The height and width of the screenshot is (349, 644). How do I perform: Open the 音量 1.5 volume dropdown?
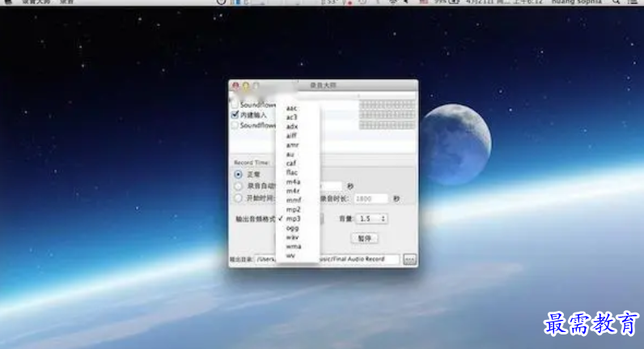pos(371,219)
